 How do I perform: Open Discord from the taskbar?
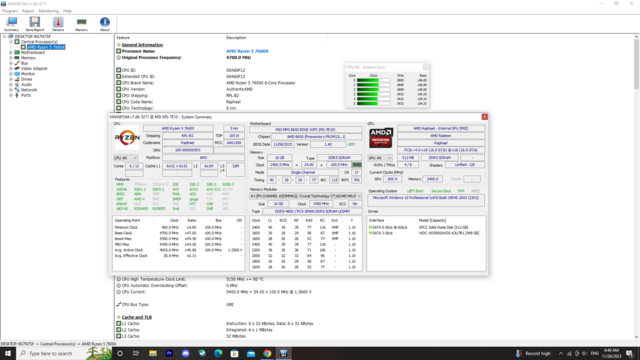(x=185, y=353)
